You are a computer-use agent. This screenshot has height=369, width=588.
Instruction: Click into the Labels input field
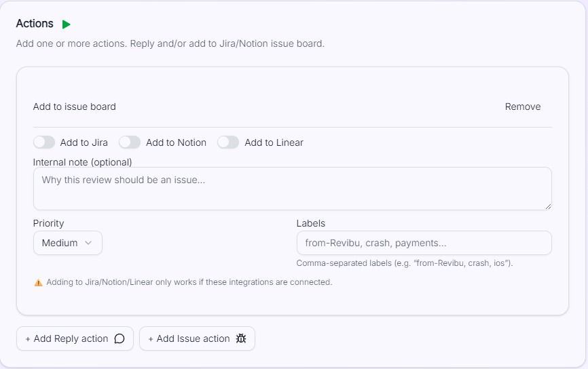(x=424, y=243)
